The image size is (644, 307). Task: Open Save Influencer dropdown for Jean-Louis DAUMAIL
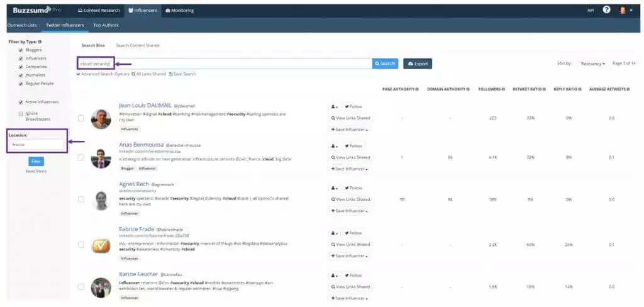coord(349,130)
